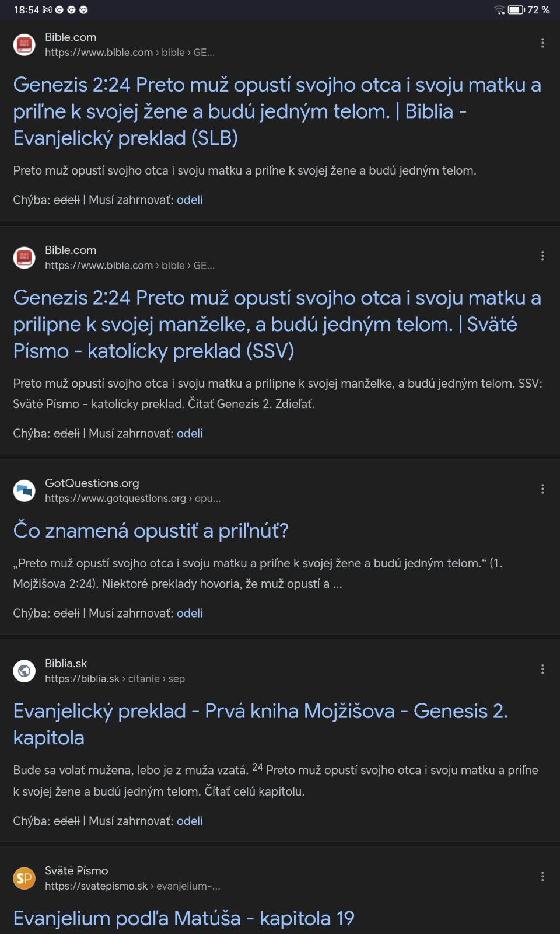Click the orange Sväté Písmo site favicon

(x=24, y=878)
